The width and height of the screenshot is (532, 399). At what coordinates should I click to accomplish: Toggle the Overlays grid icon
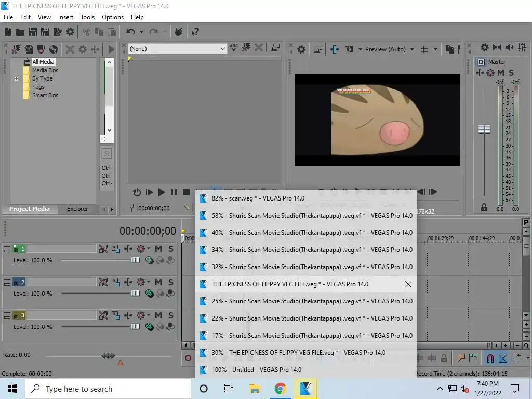(424, 49)
